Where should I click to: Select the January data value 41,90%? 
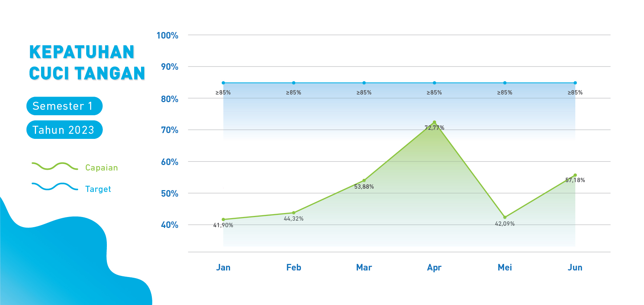223,225
